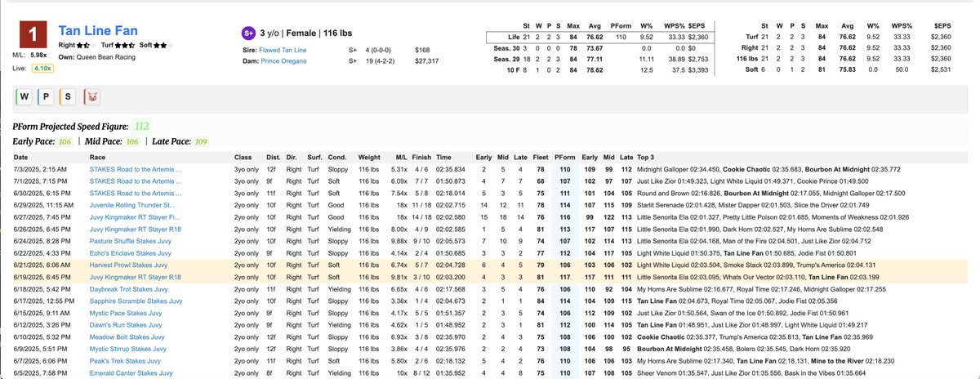
Task: Open Pasture Shuffle Stakes Juvy race
Action: pyautogui.click(x=131, y=240)
